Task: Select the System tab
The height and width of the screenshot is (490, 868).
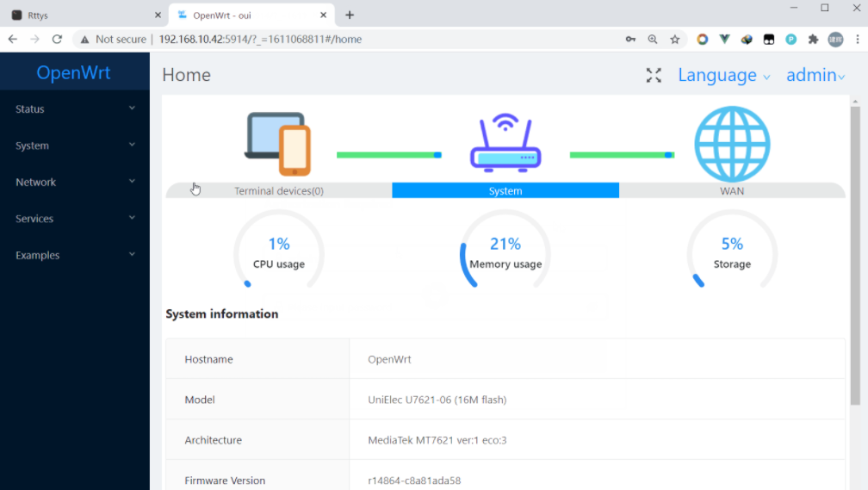Action: click(x=505, y=190)
